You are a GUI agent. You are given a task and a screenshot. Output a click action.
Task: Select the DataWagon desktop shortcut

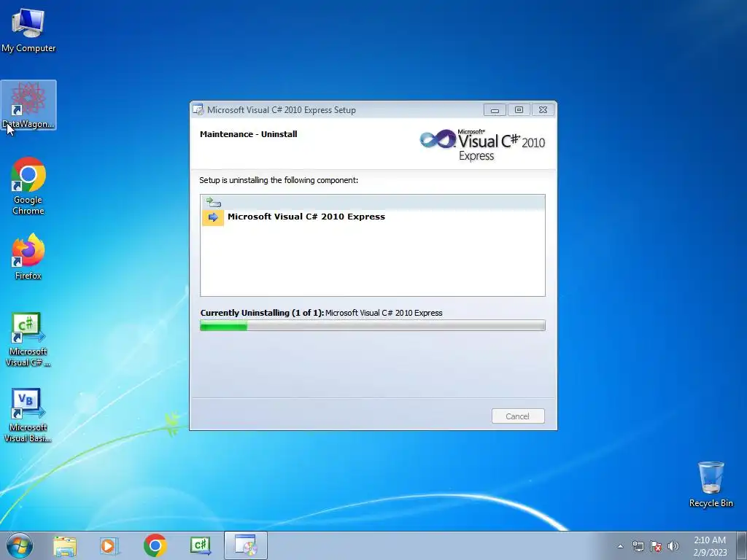click(28, 105)
